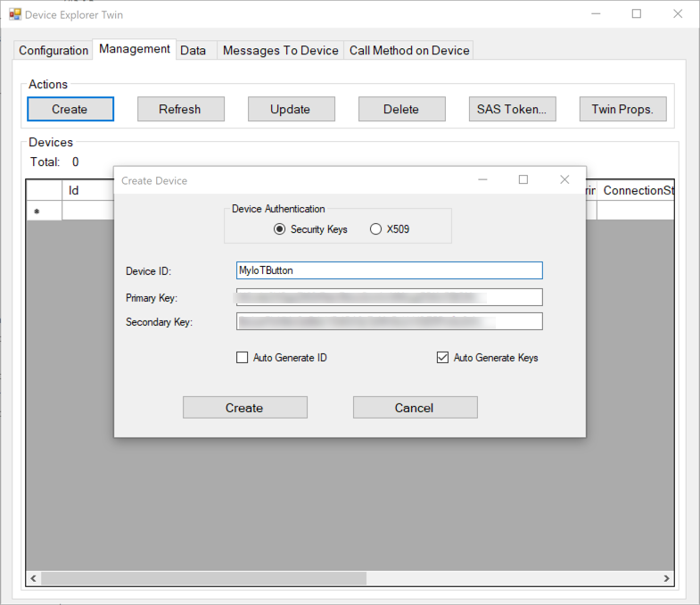
Task: Click the Primary Key field
Action: (389, 297)
